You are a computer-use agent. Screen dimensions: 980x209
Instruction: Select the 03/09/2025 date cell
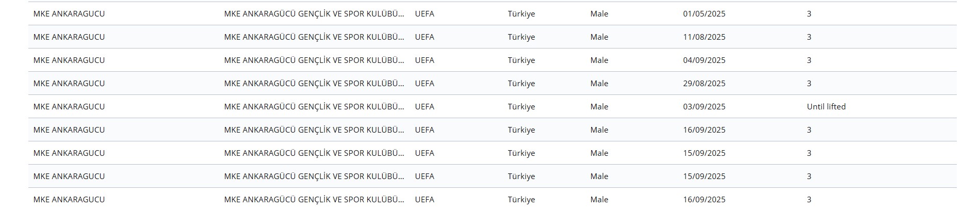point(704,107)
